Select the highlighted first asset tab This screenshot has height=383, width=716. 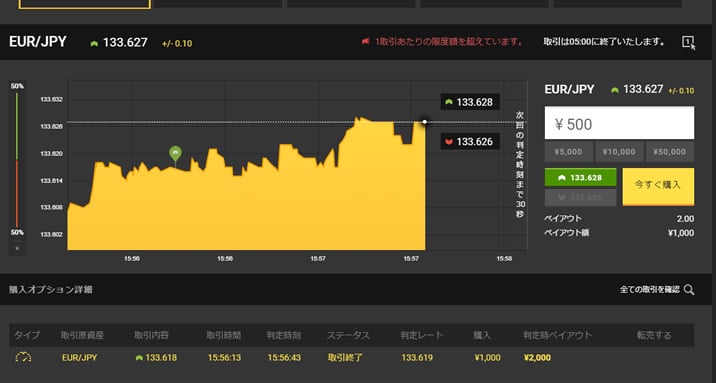pyautogui.click(x=84, y=4)
